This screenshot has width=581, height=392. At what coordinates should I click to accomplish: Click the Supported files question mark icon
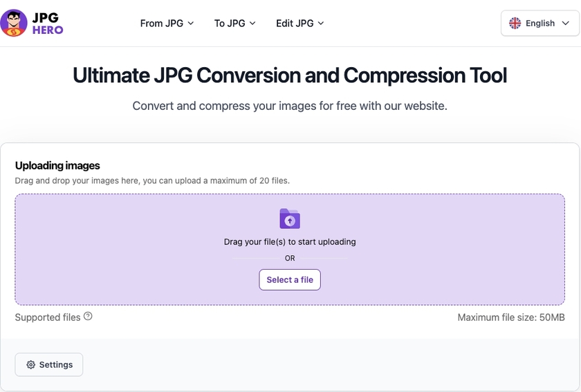pos(88,317)
